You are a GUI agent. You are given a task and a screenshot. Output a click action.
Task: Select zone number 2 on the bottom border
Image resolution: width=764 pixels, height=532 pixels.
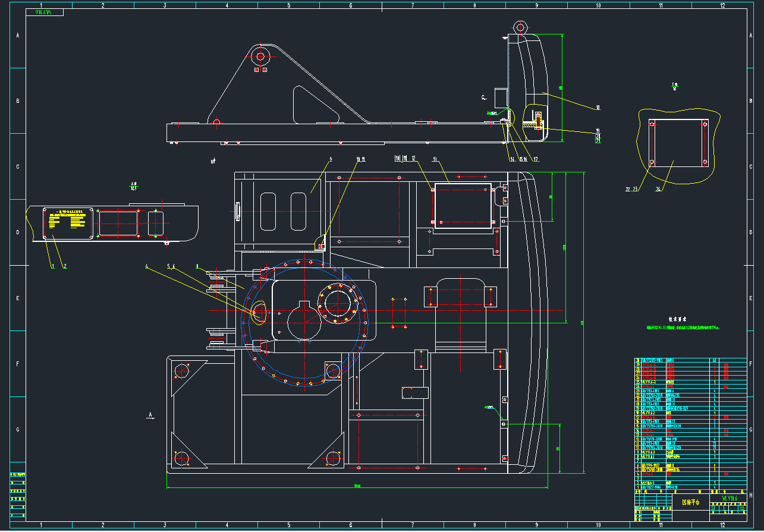pos(103,525)
